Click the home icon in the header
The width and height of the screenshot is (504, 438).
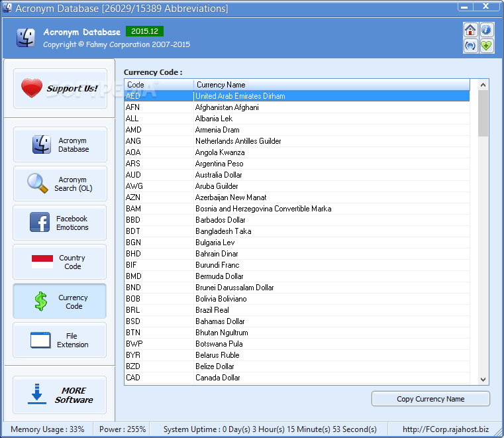(470, 30)
